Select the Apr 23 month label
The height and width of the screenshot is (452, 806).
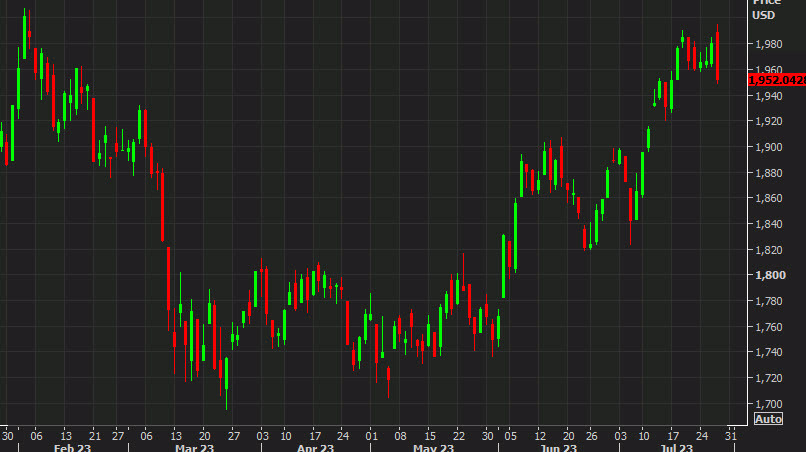point(315,448)
